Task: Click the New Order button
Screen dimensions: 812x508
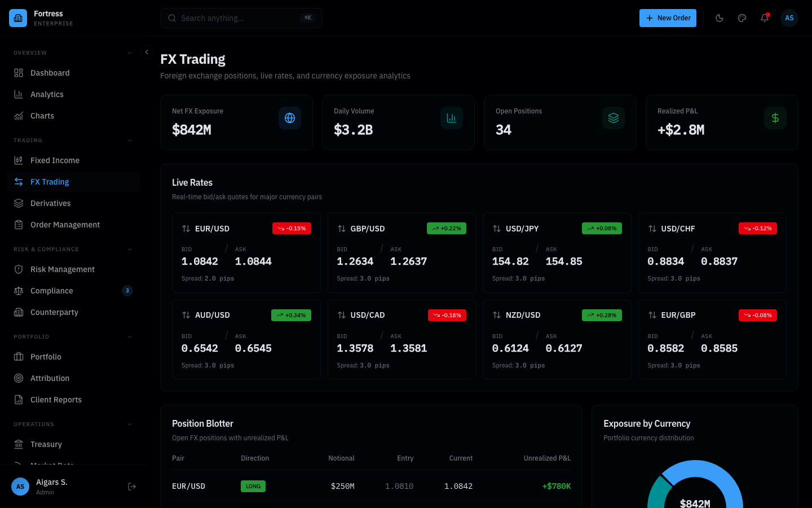Action: pos(668,18)
